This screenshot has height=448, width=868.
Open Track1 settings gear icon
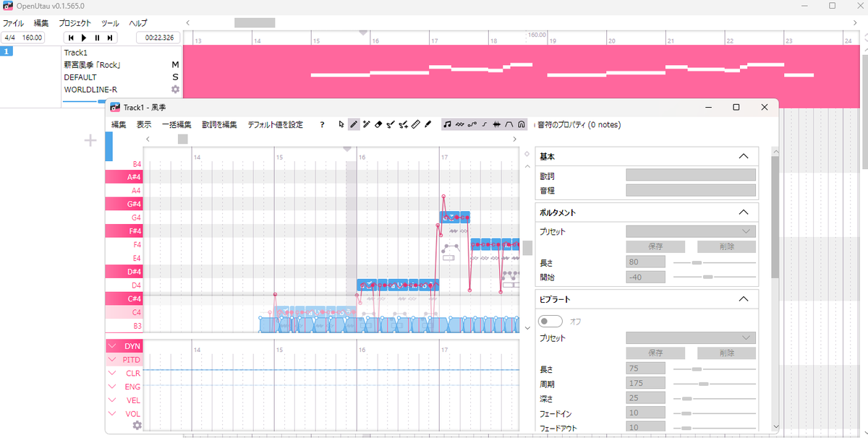(174, 90)
